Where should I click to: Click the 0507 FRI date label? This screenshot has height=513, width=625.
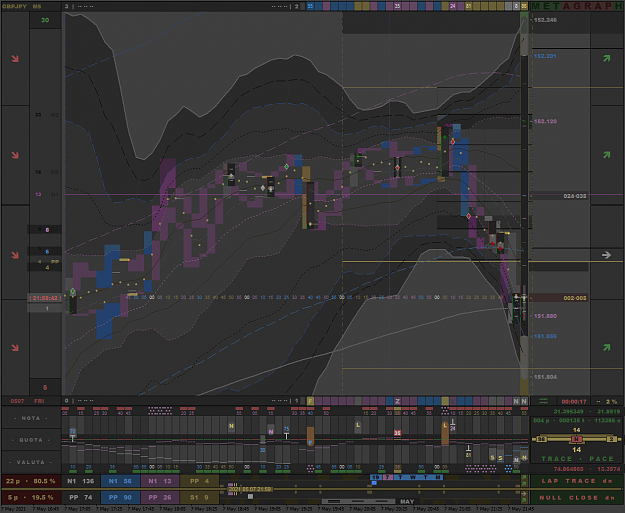[28, 401]
